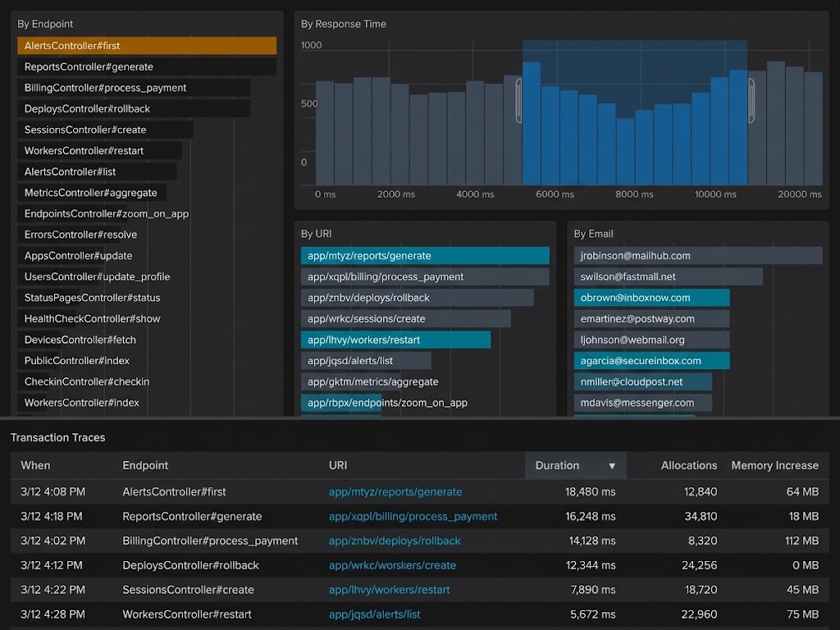Filter by URI app/wrkc/sessions/create
The height and width of the screenshot is (630, 840).
405,318
